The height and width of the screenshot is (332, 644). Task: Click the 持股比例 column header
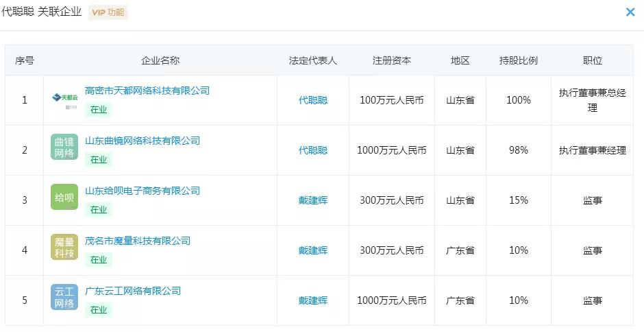[519, 60]
